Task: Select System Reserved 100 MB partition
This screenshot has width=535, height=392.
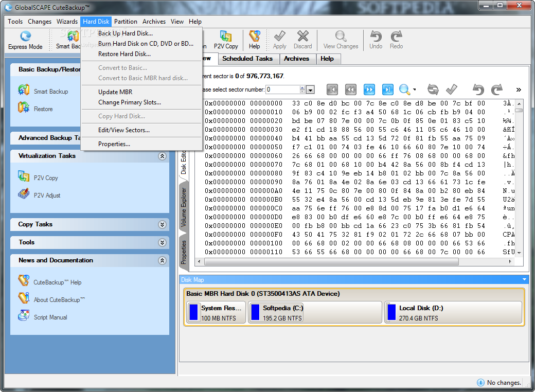Action: (x=217, y=312)
